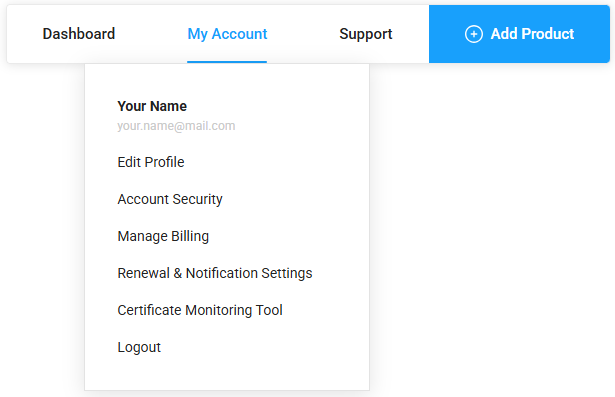The image size is (615, 397).
Task: Click the your.name@mail.com email text
Action: point(176,126)
